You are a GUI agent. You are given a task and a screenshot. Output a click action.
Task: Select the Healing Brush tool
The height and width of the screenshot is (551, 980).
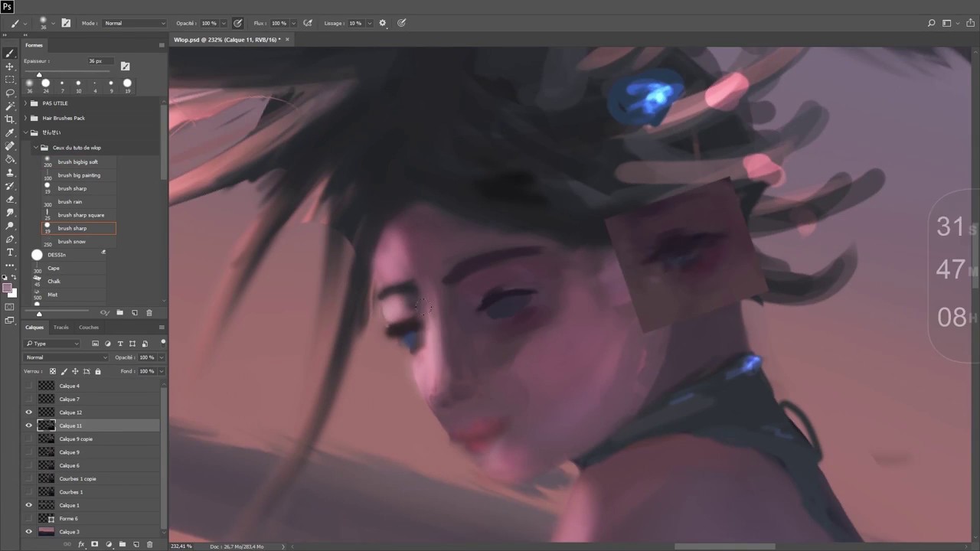(x=10, y=146)
